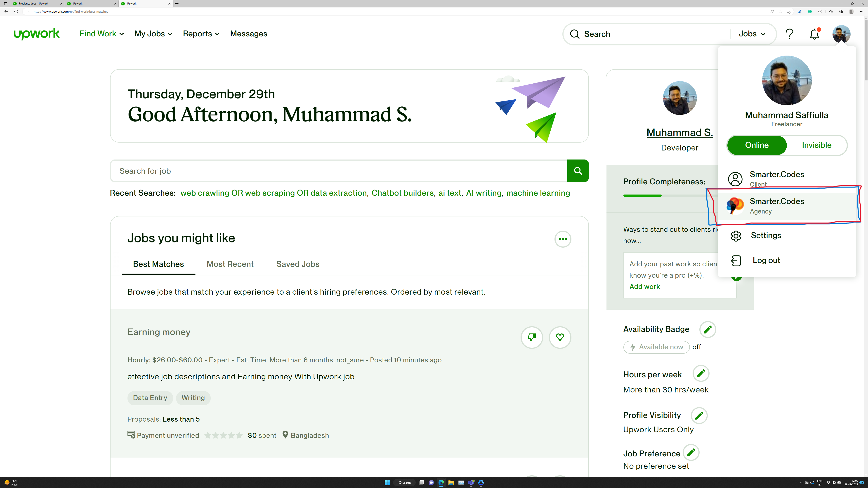The height and width of the screenshot is (488, 868).
Task: Open Messages in the top navigation
Action: [x=249, y=34]
